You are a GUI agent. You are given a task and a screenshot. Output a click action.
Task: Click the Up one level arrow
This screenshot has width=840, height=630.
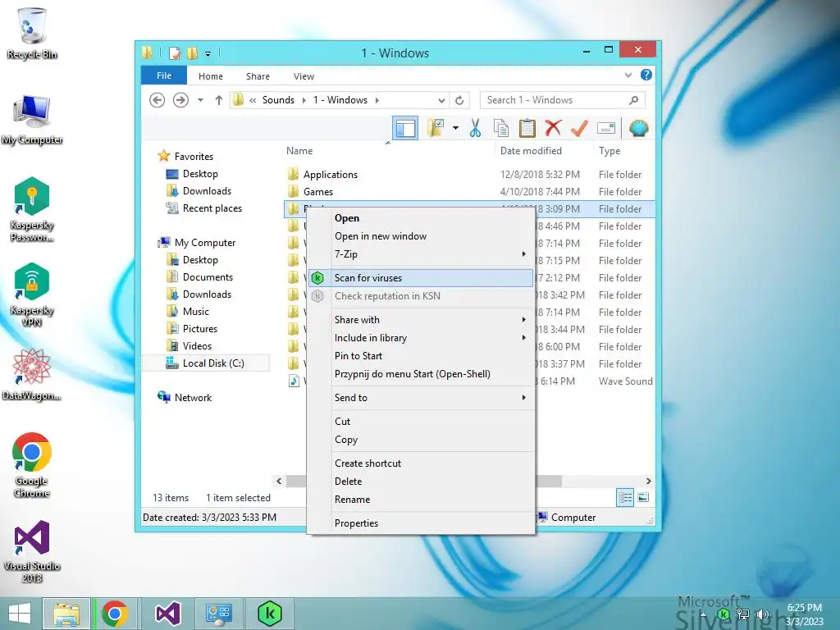[x=218, y=100]
